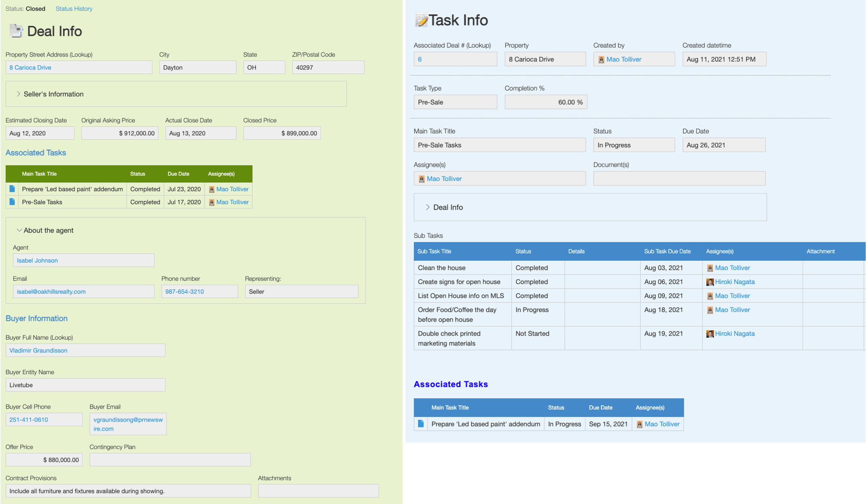Open Mao Tolliver link in Created by
The width and height of the screenshot is (866, 504).
point(624,59)
